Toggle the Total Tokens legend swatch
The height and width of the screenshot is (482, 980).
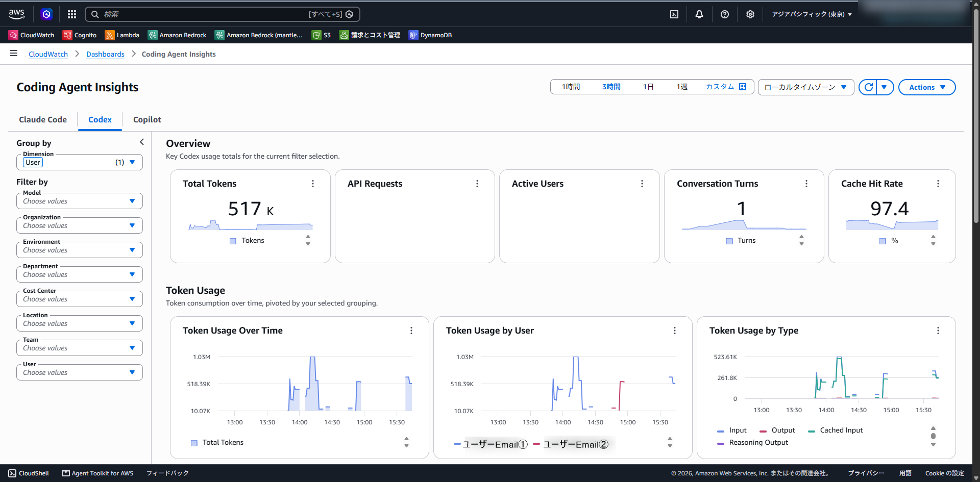click(x=194, y=443)
